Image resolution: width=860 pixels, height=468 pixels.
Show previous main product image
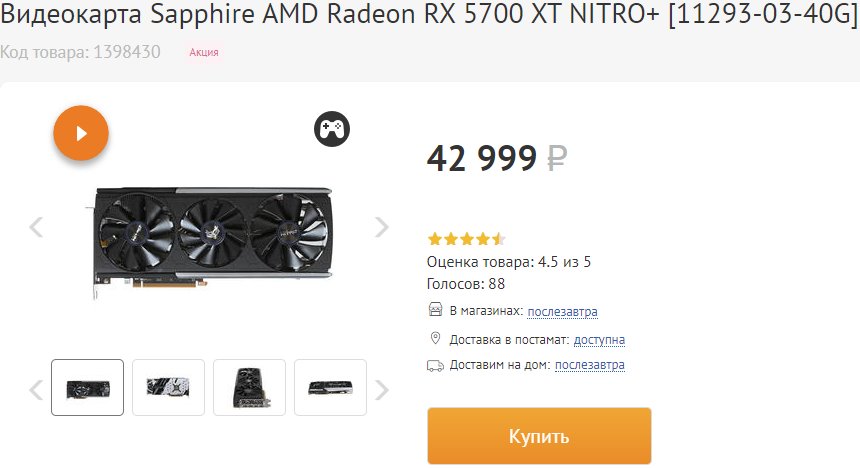tap(36, 227)
